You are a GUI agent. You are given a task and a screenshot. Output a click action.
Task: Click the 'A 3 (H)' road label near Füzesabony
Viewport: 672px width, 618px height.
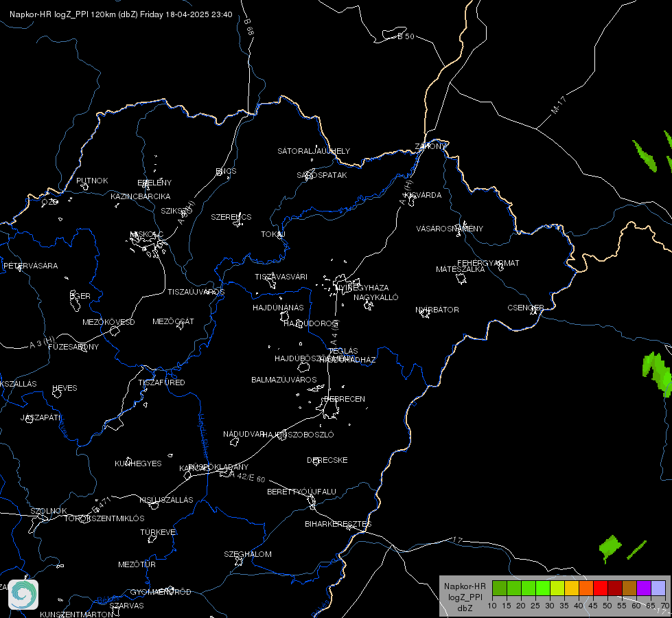click(42, 342)
